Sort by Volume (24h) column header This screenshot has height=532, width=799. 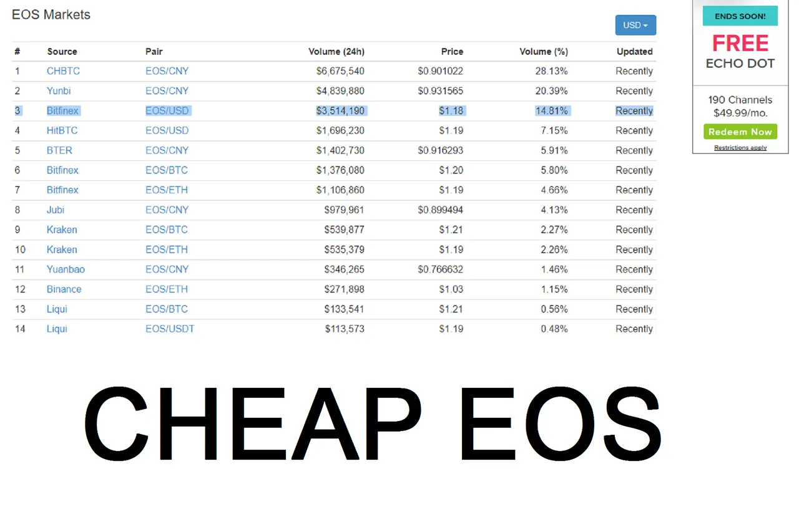click(x=336, y=52)
